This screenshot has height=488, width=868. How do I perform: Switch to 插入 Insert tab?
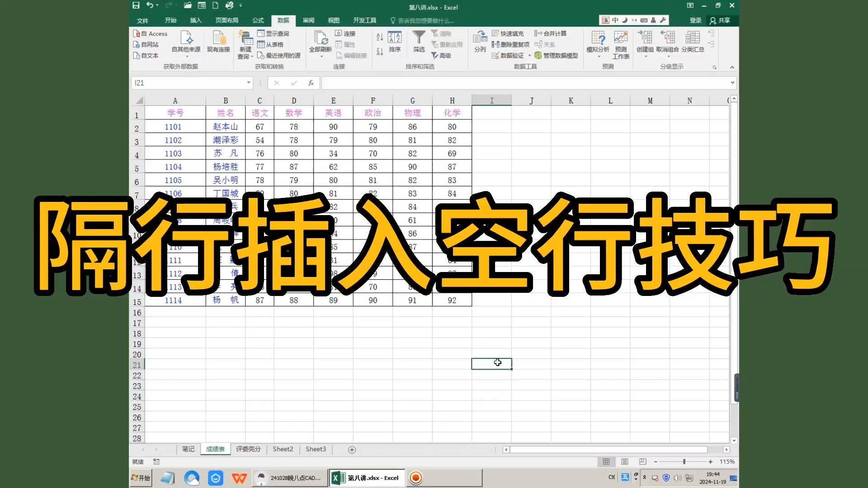point(196,20)
